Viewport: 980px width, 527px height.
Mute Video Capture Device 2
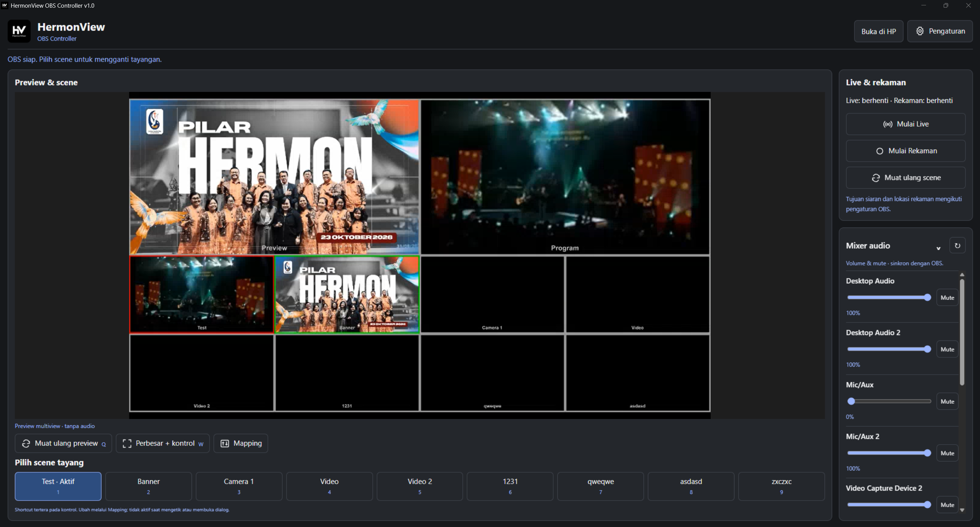point(947,505)
